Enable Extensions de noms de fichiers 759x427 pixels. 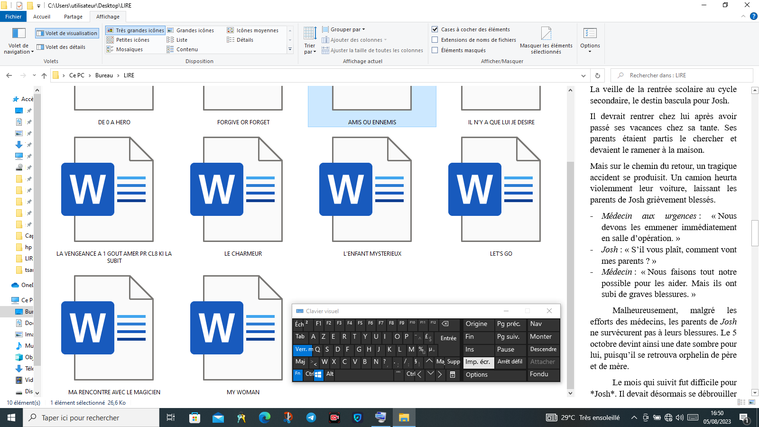click(435, 40)
